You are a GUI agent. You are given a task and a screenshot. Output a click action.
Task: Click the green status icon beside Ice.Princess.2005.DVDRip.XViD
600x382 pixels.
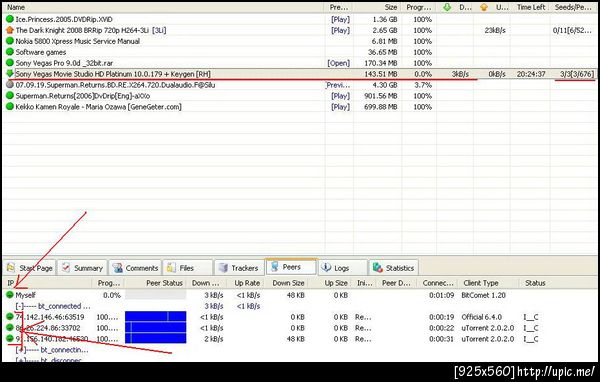point(10,19)
